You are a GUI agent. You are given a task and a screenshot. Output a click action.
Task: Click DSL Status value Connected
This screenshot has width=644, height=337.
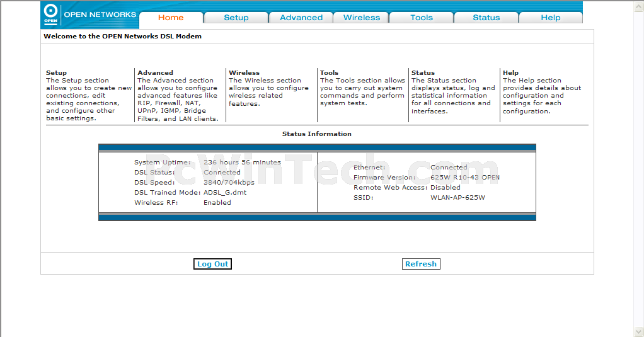click(x=222, y=173)
